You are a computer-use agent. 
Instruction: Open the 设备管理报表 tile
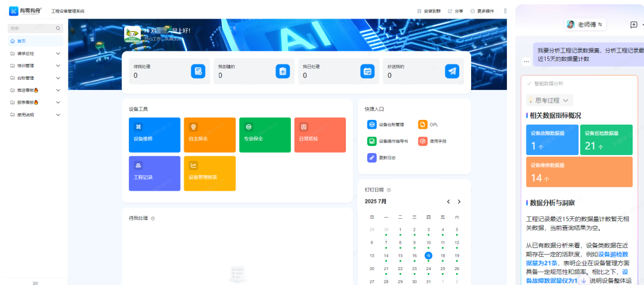coord(209,173)
